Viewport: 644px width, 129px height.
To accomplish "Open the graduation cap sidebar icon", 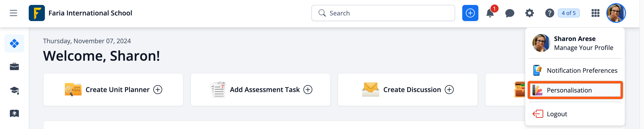I will click(14, 90).
